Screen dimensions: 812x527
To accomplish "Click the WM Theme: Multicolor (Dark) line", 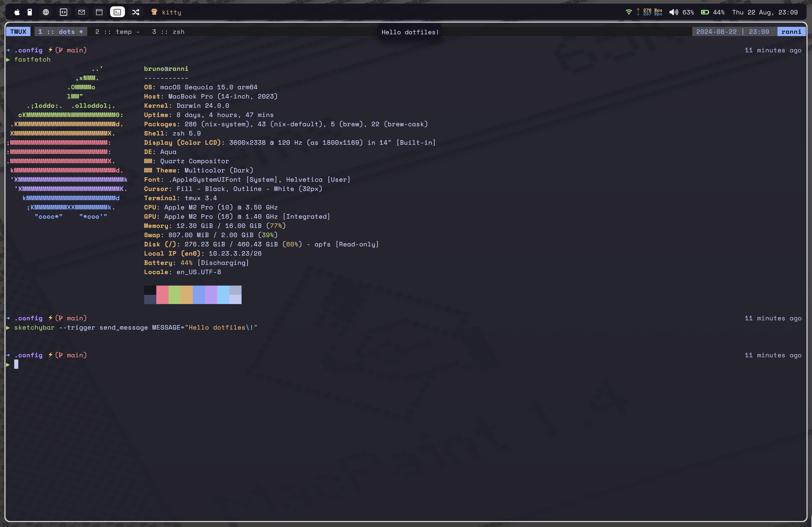I will click(198, 170).
